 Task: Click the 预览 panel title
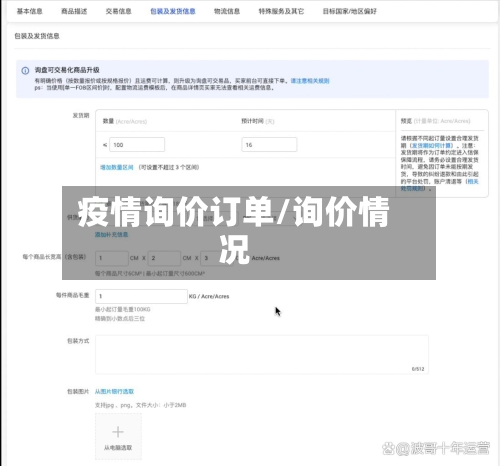click(x=406, y=121)
